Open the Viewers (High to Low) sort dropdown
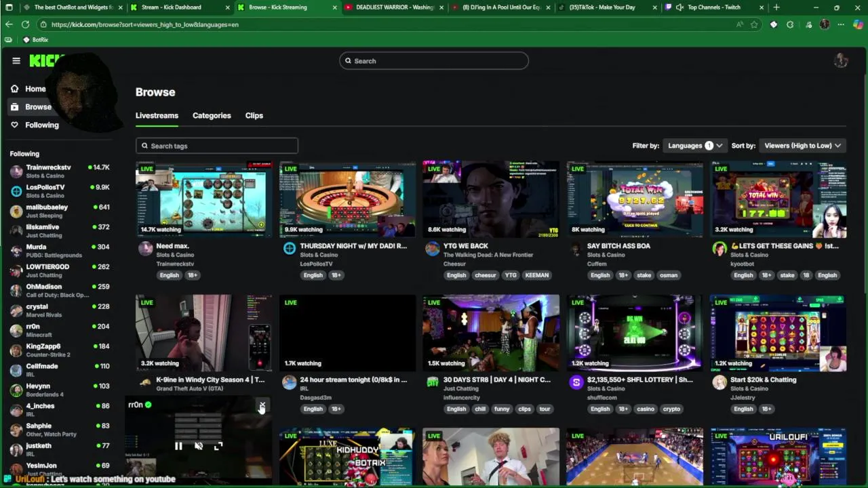868x488 pixels. tap(802, 146)
